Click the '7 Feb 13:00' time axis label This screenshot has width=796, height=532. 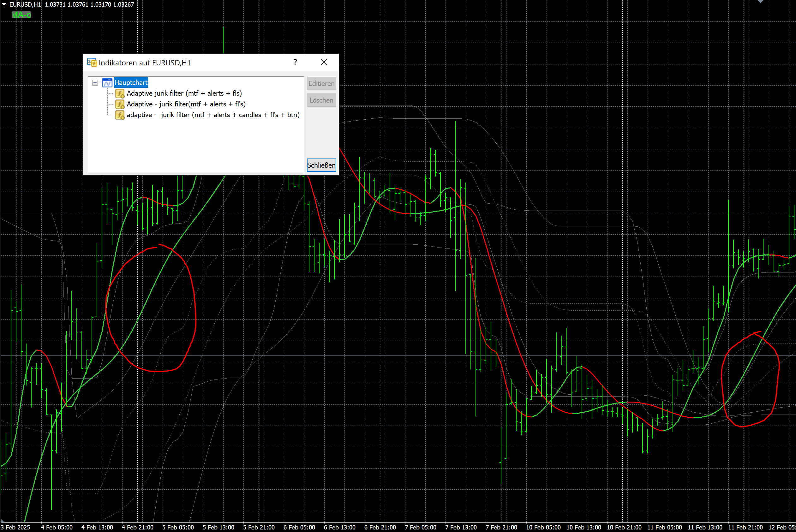[x=461, y=527]
